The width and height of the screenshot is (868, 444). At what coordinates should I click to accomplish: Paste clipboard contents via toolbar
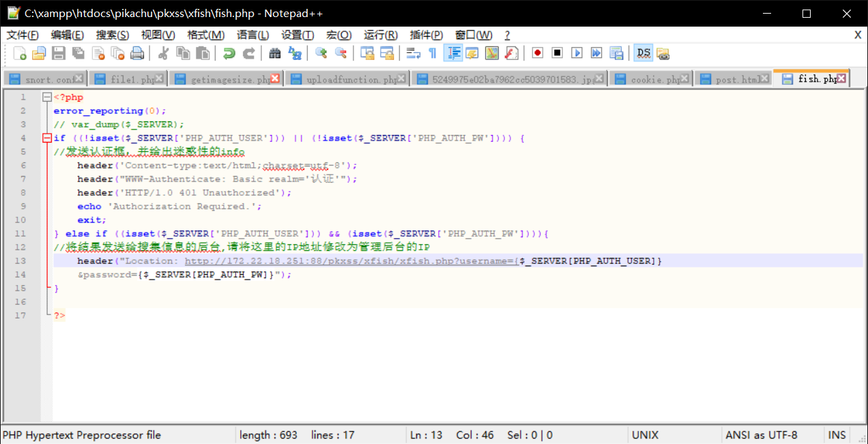click(x=203, y=53)
